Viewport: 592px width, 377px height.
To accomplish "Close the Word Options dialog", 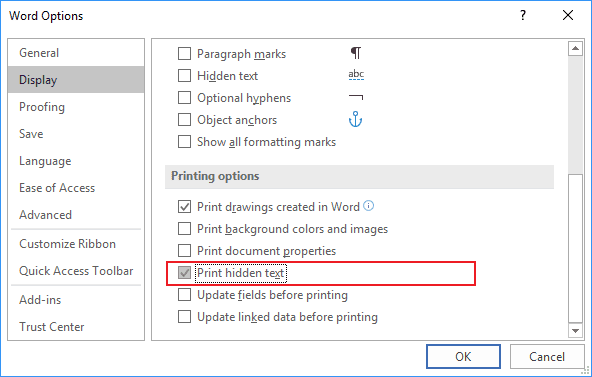I will point(568,15).
